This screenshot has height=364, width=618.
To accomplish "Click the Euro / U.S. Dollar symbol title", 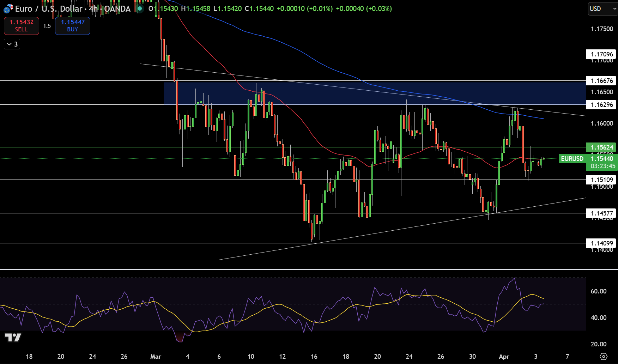I will [x=49, y=9].
